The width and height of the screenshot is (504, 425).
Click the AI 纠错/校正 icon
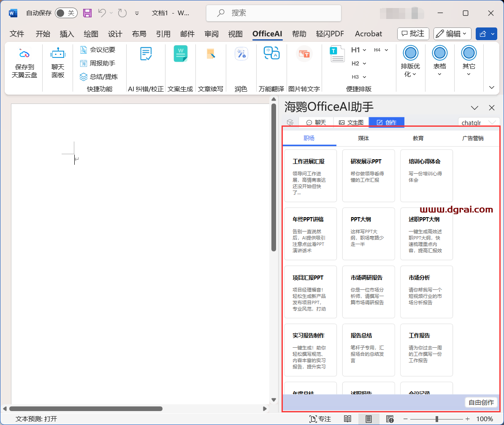click(146, 54)
